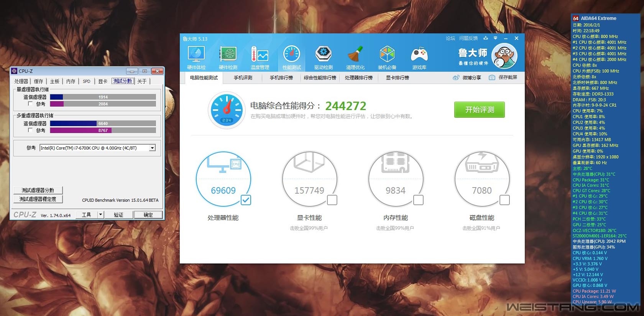The height and width of the screenshot is (316, 644).
Task: Click 验证 button in CPU-Z
Action: coord(118,215)
